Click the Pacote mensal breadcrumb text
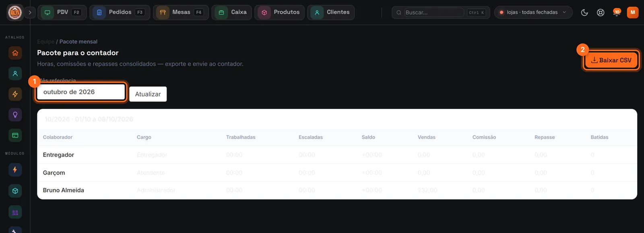 point(78,42)
